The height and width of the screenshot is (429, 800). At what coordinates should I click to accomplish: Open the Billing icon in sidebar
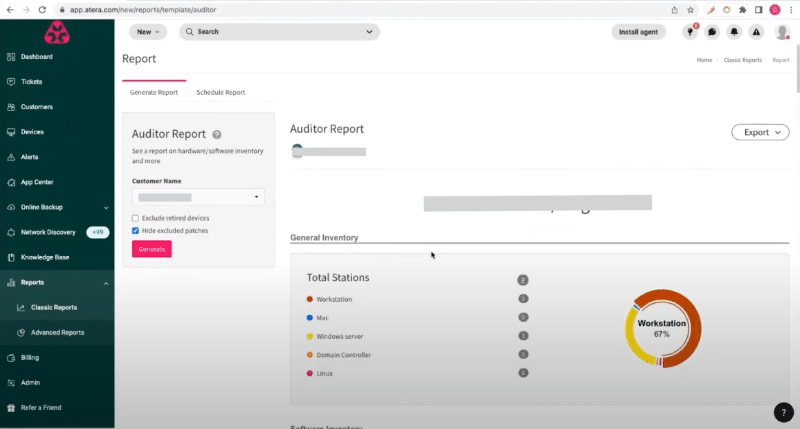tap(11, 358)
